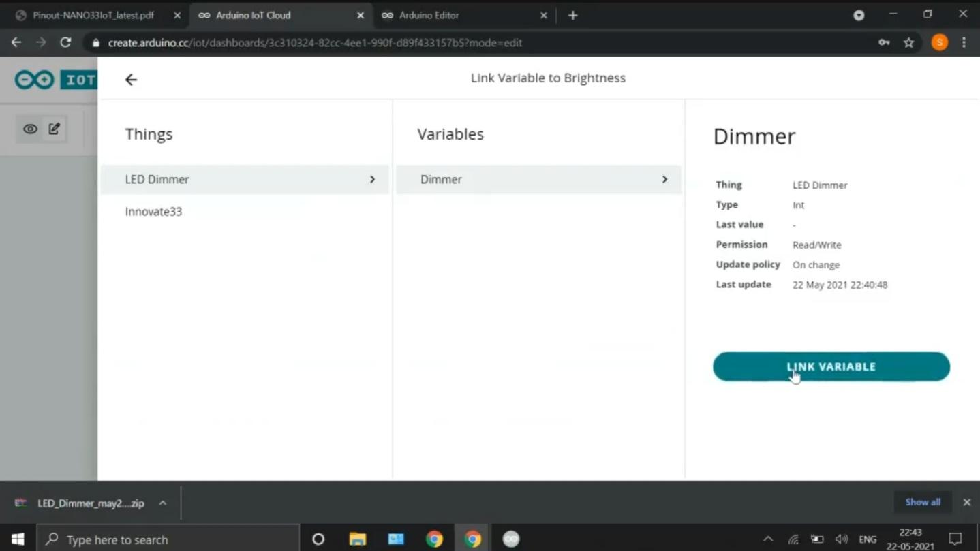Image resolution: width=980 pixels, height=551 pixels.
Task: Bookmark this page with the star
Action: click(x=908, y=42)
